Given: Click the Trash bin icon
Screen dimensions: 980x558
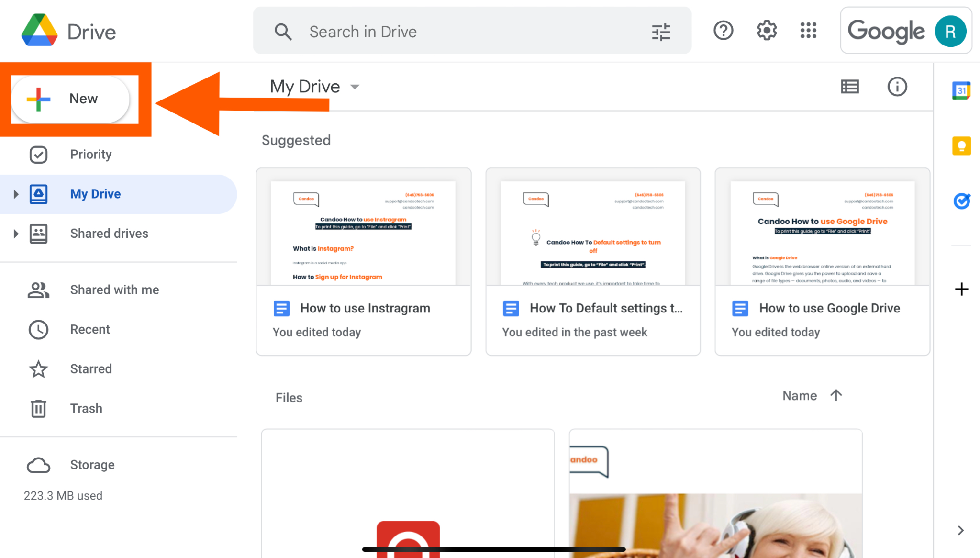Looking at the screenshot, I should pyautogui.click(x=38, y=408).
